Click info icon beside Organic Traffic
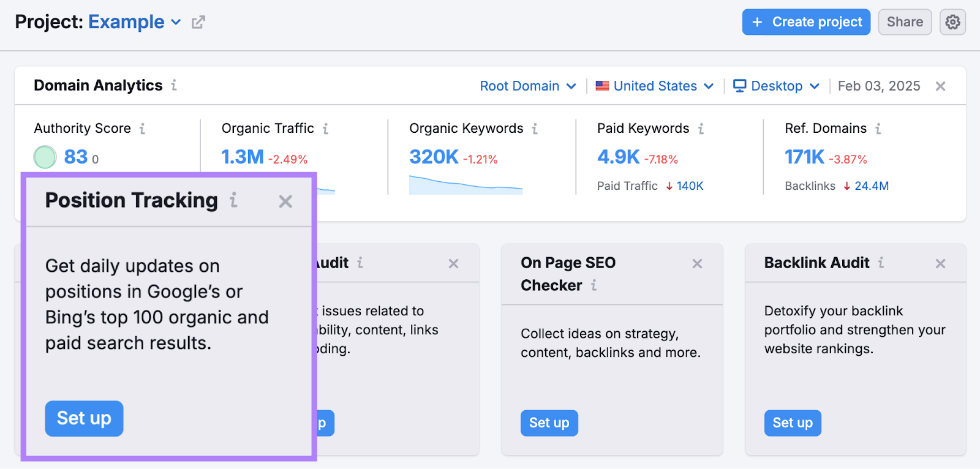 tap(325, 129)
